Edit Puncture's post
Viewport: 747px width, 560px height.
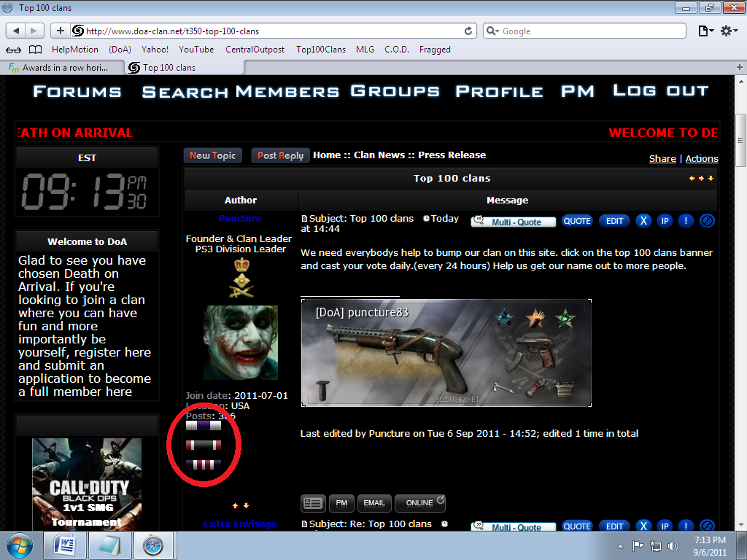coord(614,221)
